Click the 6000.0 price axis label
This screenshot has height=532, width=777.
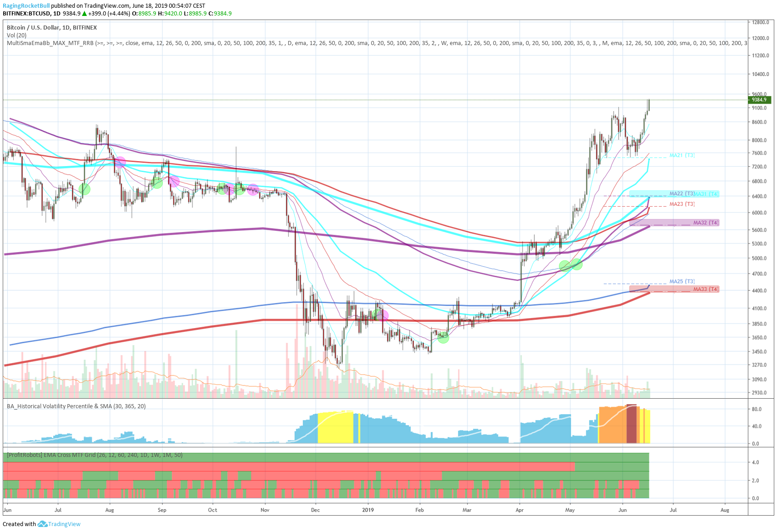[760, 213]
